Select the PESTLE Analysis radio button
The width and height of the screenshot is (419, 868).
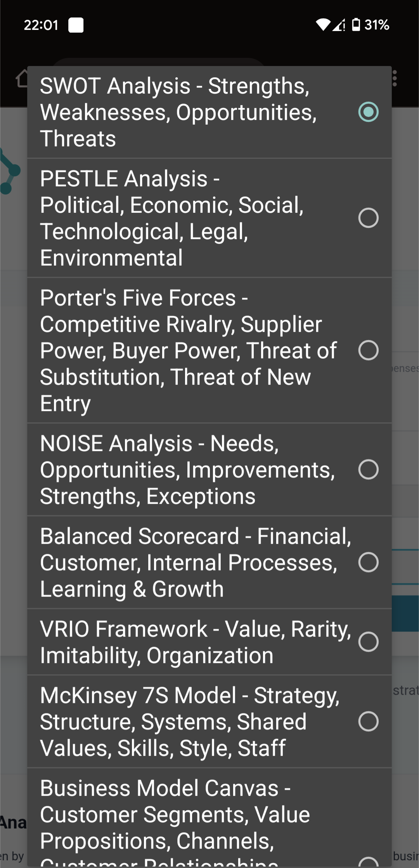[x=369, y=218]
